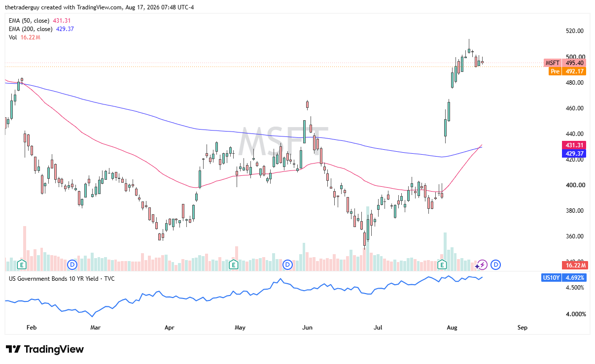Select the 4.692% yield value tag
Image resolution: width=595 pixels, height=364 pixels.
tap(575, 278)
